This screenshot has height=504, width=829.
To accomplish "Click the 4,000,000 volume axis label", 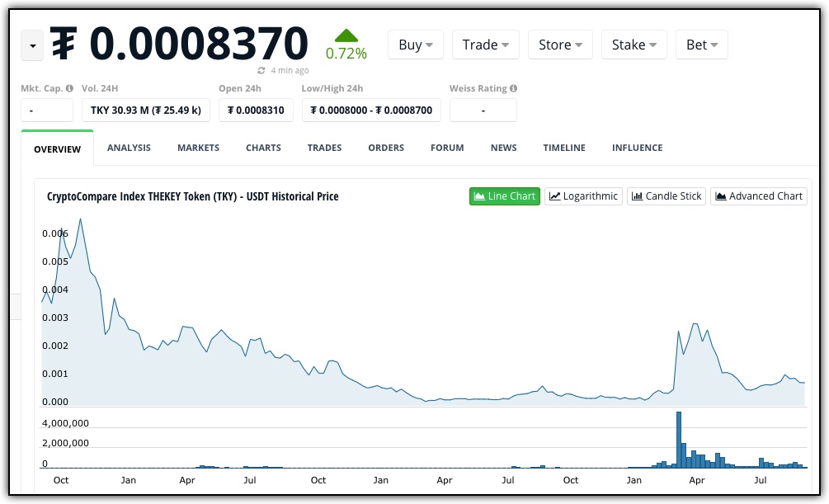I will [x=65, y=423].
